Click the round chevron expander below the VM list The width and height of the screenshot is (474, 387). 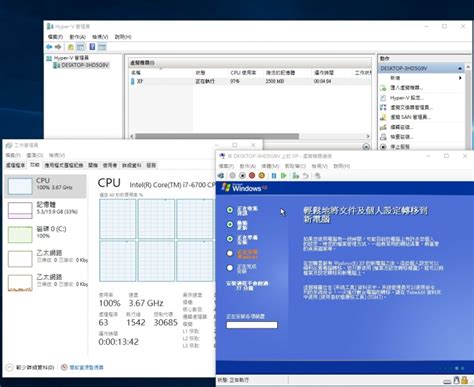click(366, 147)
